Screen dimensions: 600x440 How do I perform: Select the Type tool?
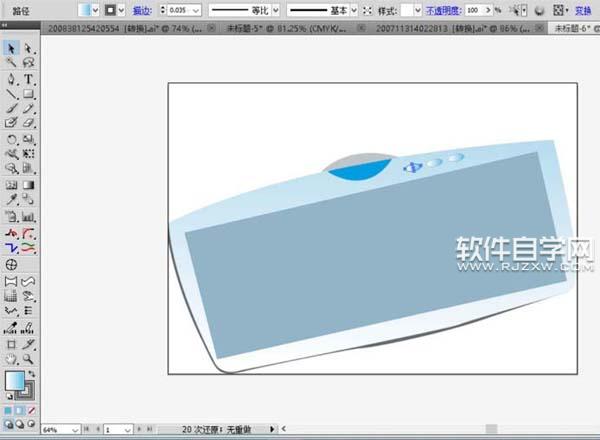[28, 79]
